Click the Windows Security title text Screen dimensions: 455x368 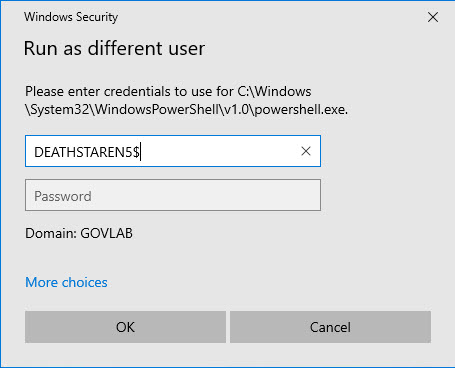71,17
